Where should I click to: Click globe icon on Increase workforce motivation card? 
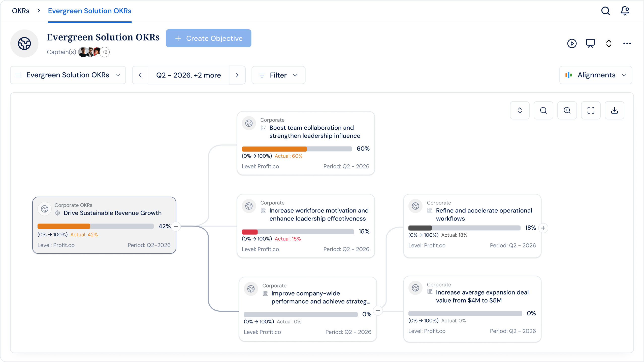(x=249, y=206)
